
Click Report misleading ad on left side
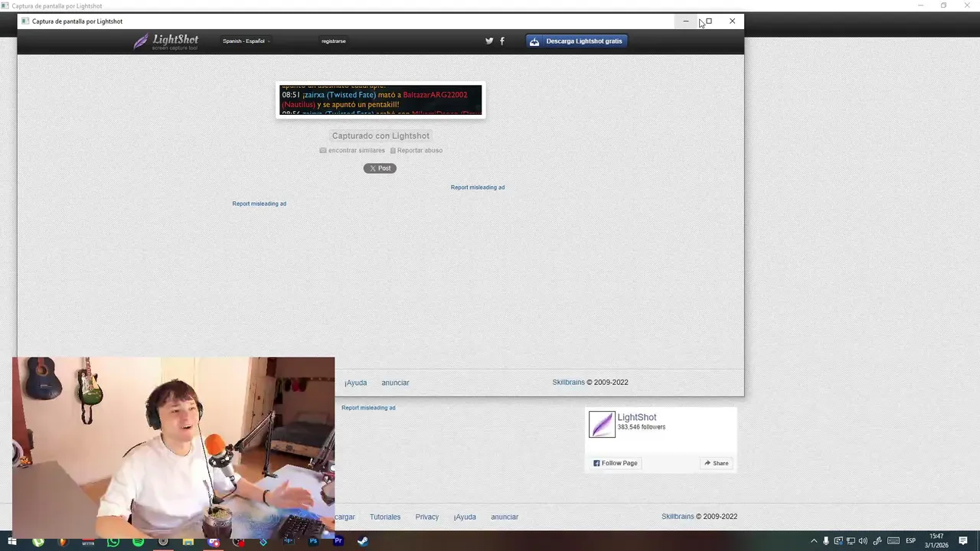pyautogui.click(x=260, y=204)
